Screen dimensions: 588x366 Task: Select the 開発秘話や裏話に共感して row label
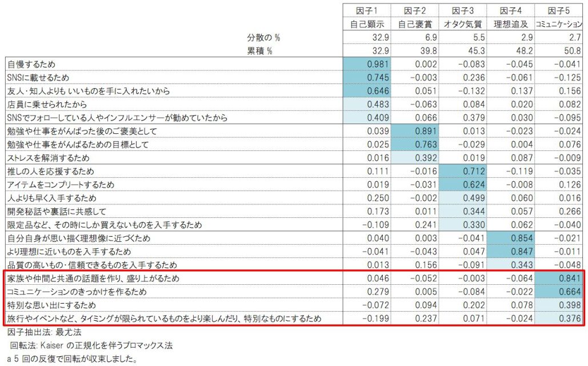point(57,212)
